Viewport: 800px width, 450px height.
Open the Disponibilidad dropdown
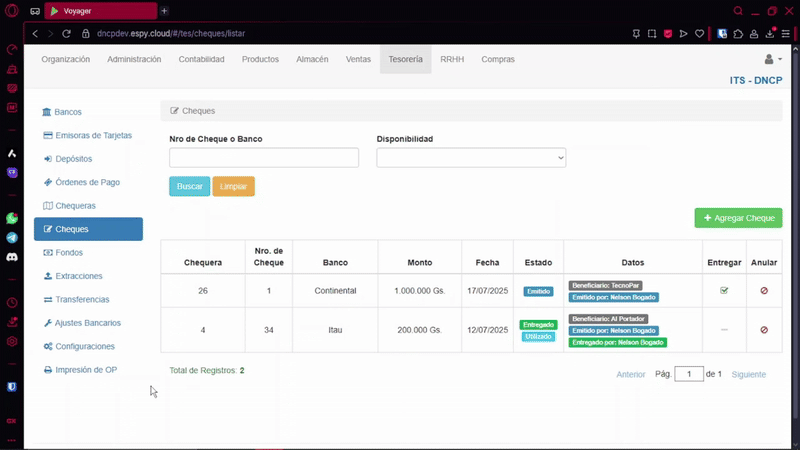pyautogui.click(x=471, y=158)
